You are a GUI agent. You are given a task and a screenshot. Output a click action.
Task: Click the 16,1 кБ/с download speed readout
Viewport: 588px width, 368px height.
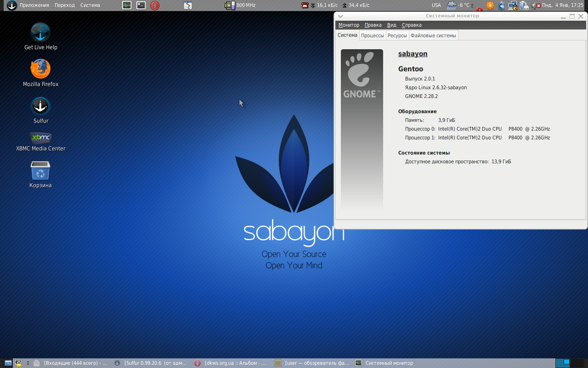coord(327,5)
